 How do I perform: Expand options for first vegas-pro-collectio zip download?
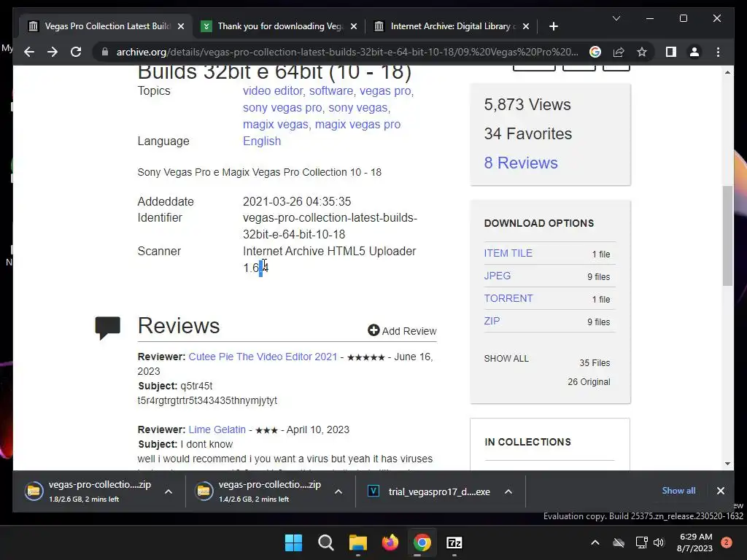pos(169,491)
